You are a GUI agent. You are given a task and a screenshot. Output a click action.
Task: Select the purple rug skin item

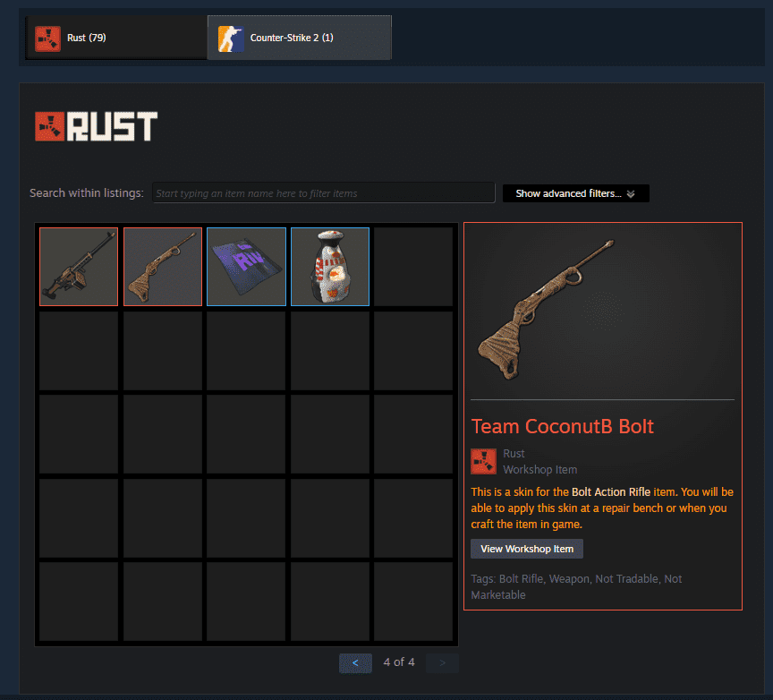247,267
